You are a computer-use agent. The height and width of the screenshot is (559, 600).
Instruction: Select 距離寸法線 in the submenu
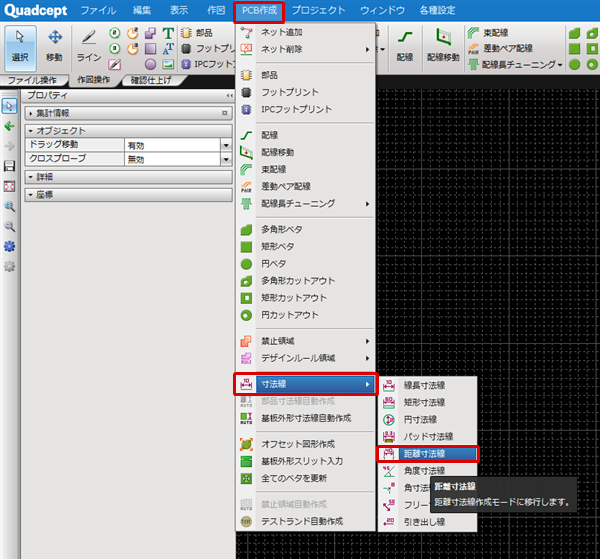coord(427,454)
